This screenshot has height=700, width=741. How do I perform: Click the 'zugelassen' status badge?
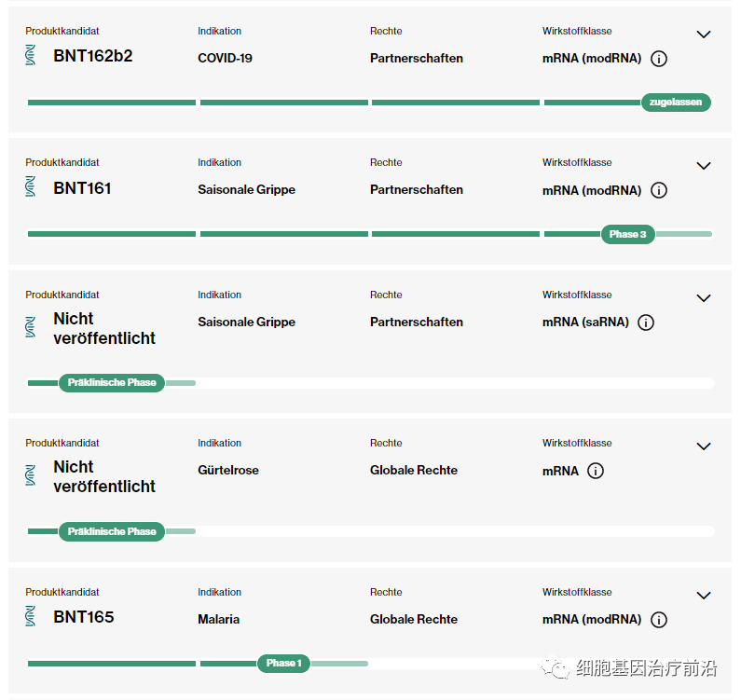(676, 103)
